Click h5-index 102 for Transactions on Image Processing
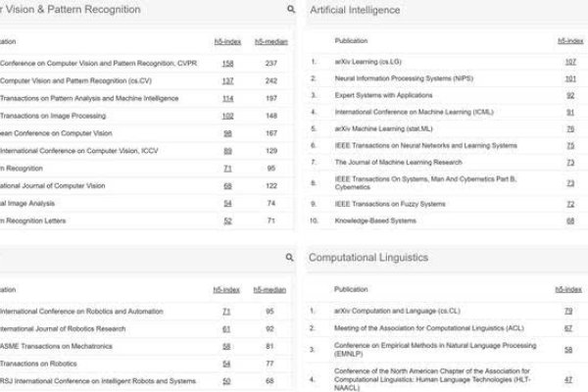Viewport: 588px width, 392px height. point(227,115)
